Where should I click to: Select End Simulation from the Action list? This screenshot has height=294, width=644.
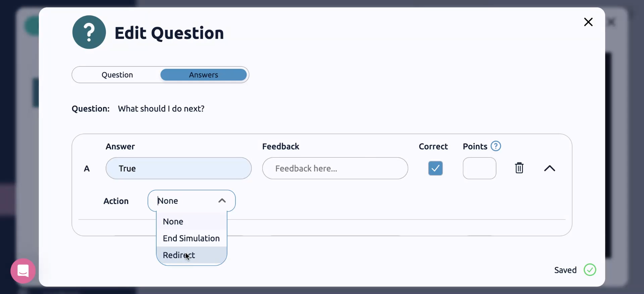191,238
